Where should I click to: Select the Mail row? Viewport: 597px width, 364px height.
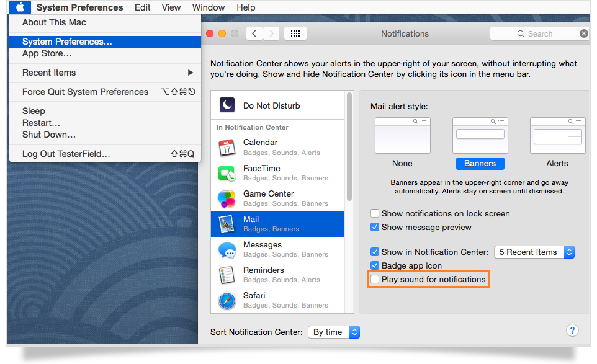[x=278, y=224]
